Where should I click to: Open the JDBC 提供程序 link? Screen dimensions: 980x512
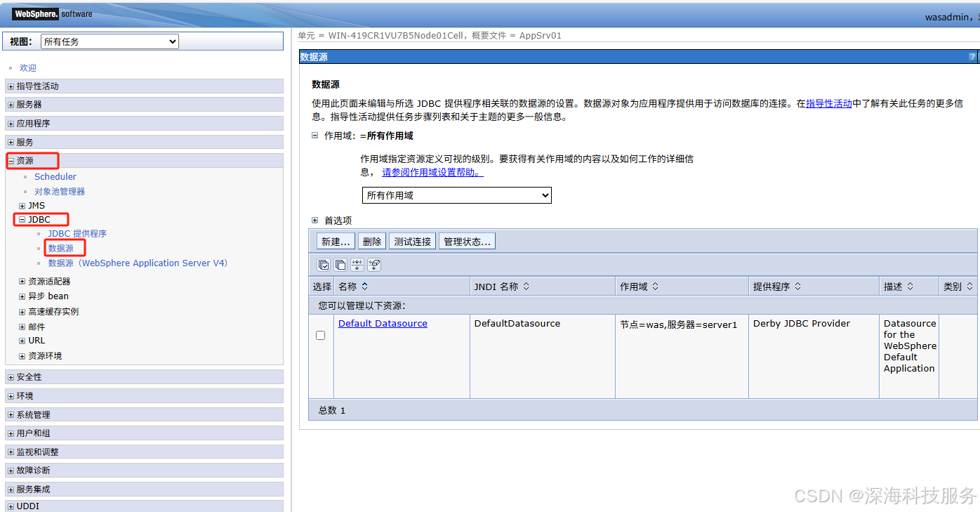click(x=77, y=234)
